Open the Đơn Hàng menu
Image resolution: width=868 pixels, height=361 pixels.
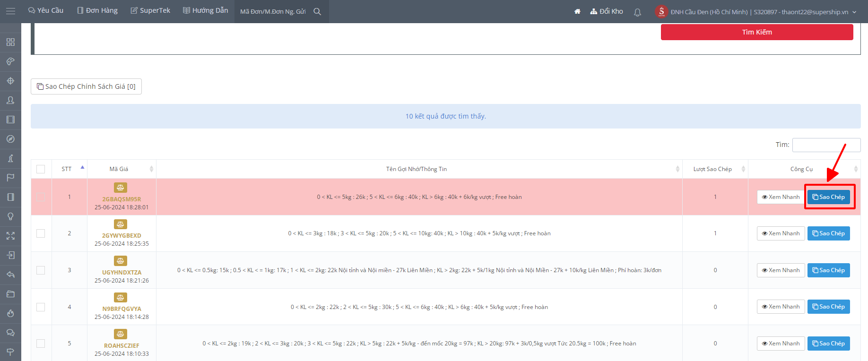click(97, 10)
